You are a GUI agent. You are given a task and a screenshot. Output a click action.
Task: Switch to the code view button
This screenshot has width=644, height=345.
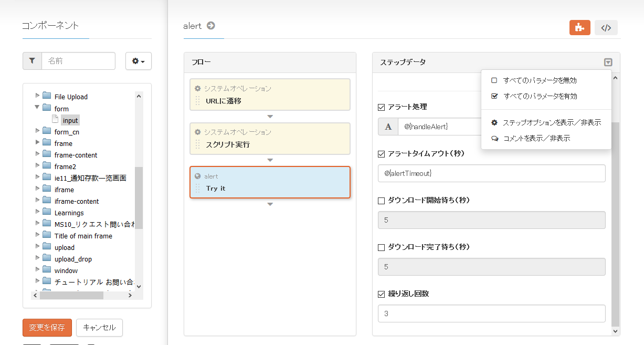606,28
